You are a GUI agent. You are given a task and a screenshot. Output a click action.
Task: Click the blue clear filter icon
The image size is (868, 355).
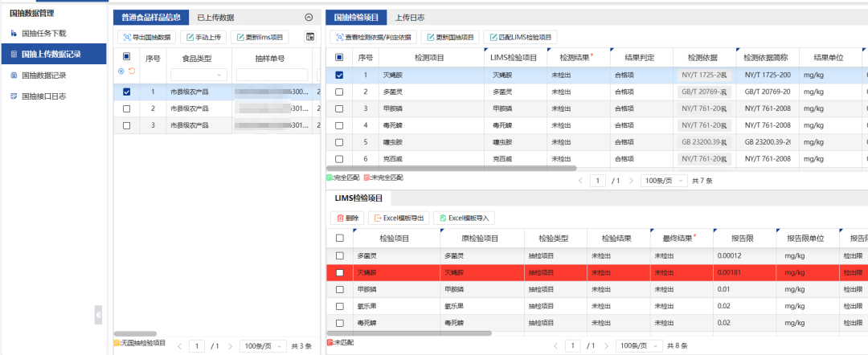[121, 71]
